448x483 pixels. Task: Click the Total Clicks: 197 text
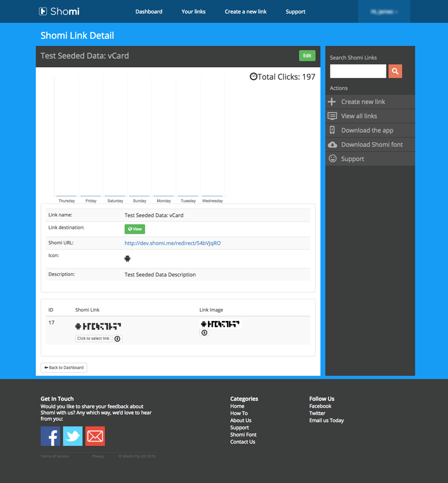point(286,77)
